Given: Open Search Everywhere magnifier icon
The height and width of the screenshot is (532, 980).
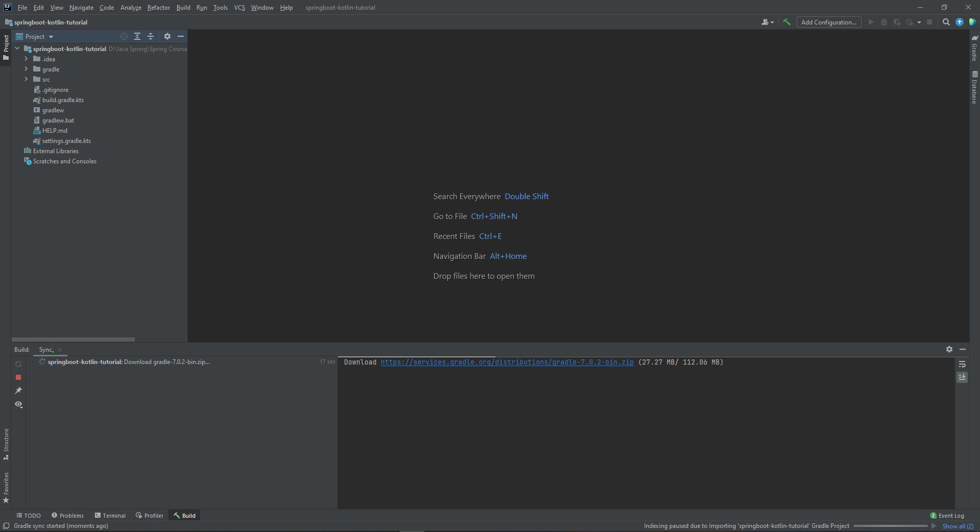Looking at the screenshot, I should click(x=946, y=22).
